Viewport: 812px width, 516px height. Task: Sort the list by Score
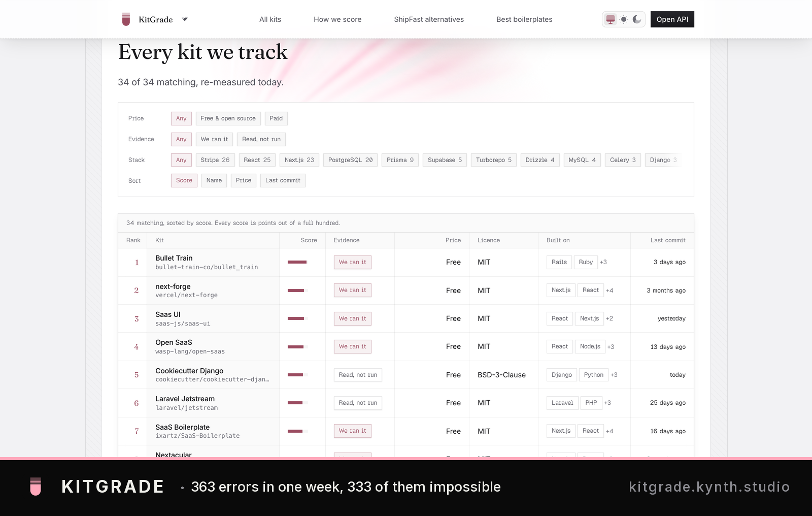pos(184,180)
